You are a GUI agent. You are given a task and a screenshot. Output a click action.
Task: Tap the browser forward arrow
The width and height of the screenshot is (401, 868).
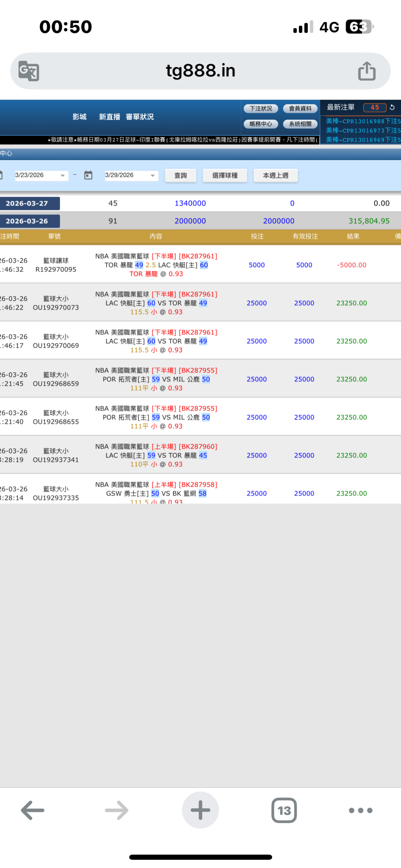[x=117, y=810]
